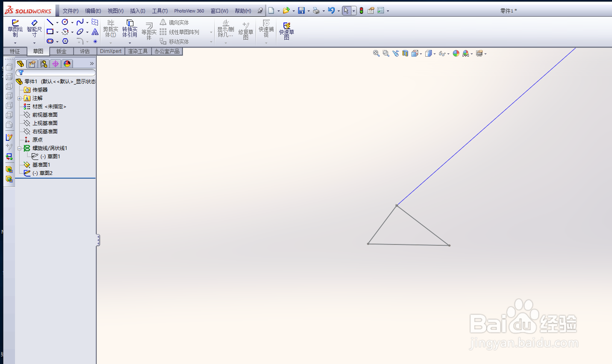Image resolution: width=612 pixels, height=364 pixels.
Task: Open the DisplayManager tab icon
Action: (x=67, y=64)
